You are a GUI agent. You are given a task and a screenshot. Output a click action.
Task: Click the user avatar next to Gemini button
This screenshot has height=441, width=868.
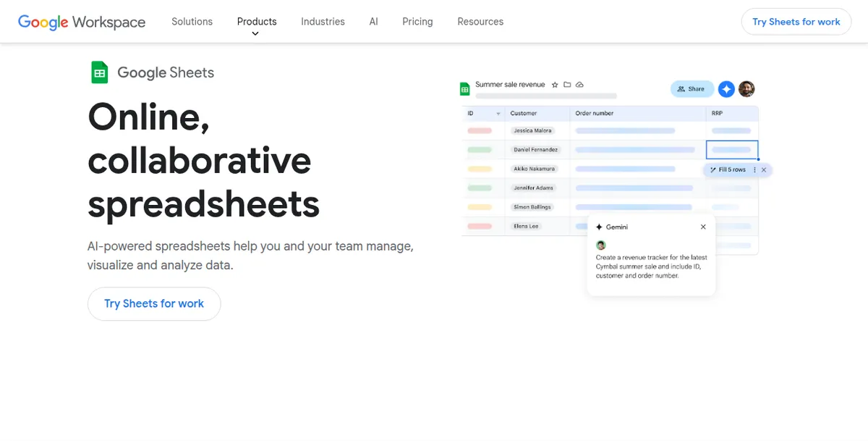coord(746,89)
